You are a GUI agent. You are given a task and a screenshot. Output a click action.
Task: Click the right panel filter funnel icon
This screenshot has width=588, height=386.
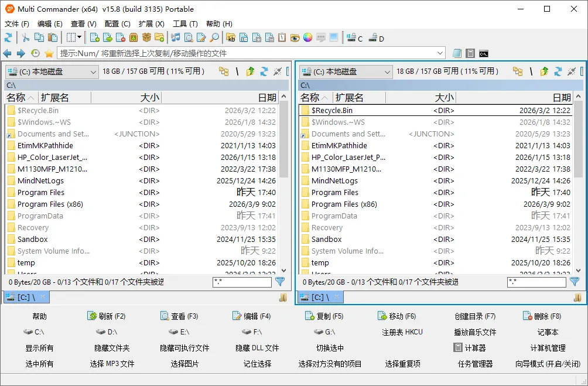coord(575,282)
